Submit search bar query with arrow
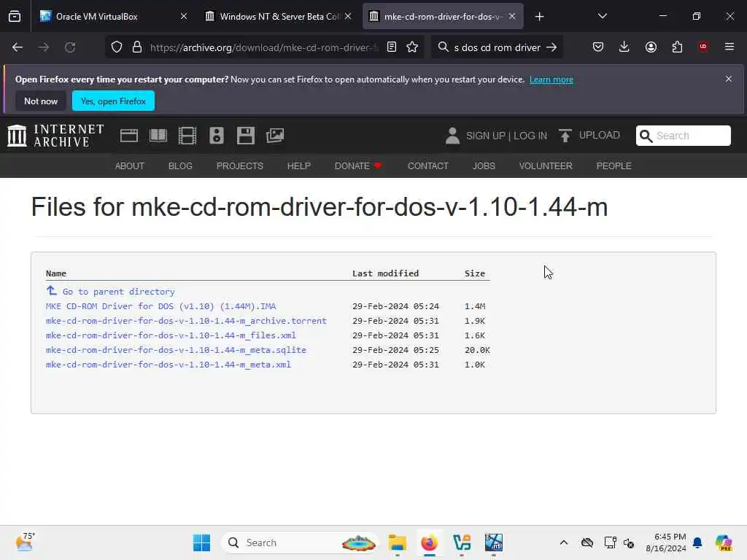The image size is (747, 560). point(551,47)
